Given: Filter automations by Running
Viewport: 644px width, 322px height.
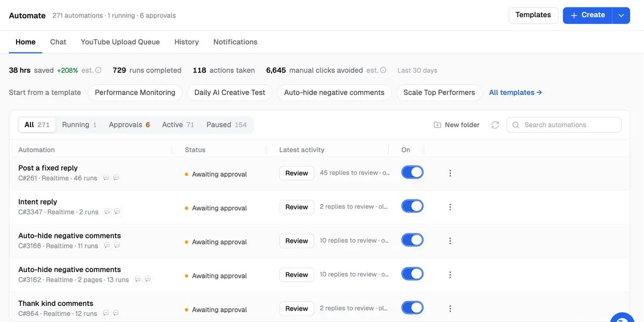Looking at the screenshot, I should 79,125.
